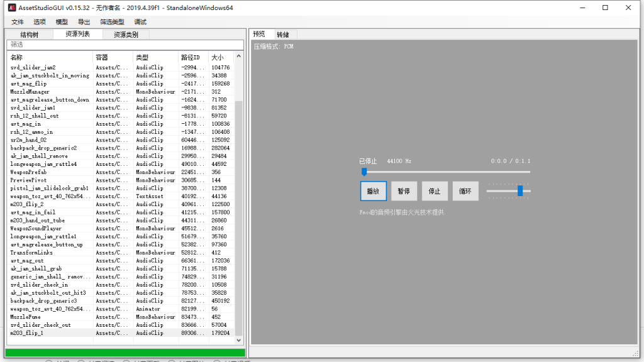Select the avt_magrelease_button_up asset
644x362 pixels.
(x=121, y=244)
